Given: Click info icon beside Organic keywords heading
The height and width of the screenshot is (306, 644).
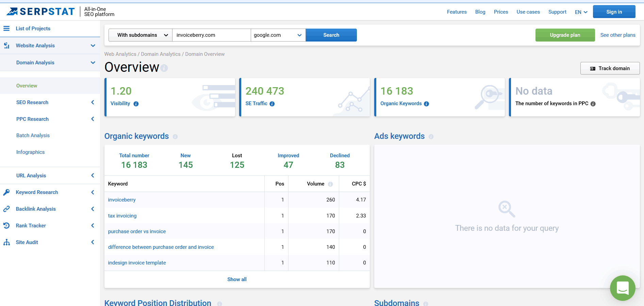Looking at the screenshot, I should coord(175,136).
